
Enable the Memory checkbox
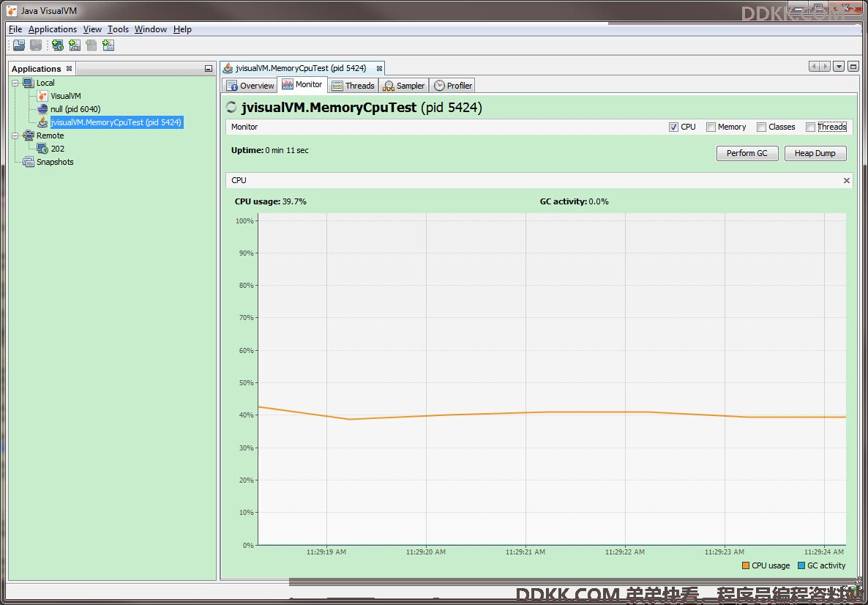pos(711,127)
